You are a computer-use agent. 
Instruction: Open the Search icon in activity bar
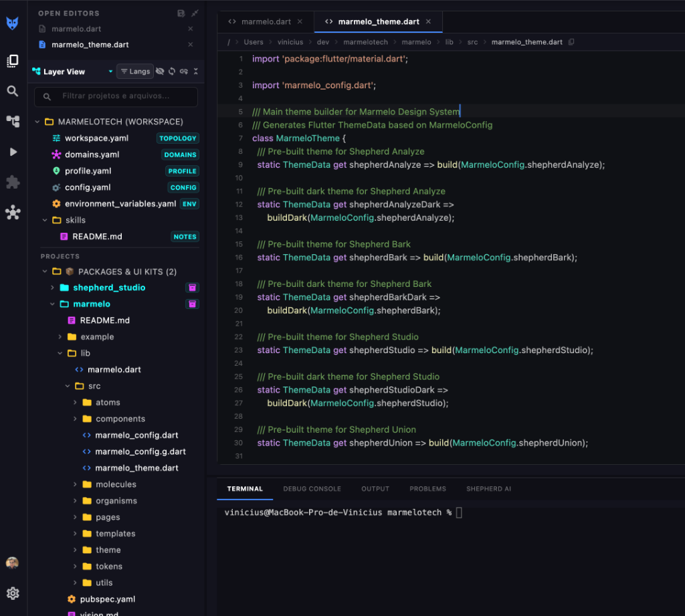click(x=13, y=91)
